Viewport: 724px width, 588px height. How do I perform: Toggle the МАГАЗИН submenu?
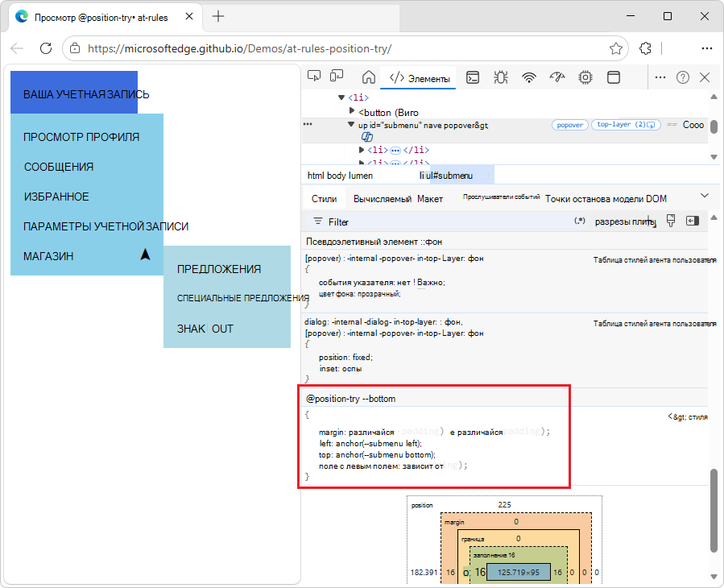(x=87, y=256)
